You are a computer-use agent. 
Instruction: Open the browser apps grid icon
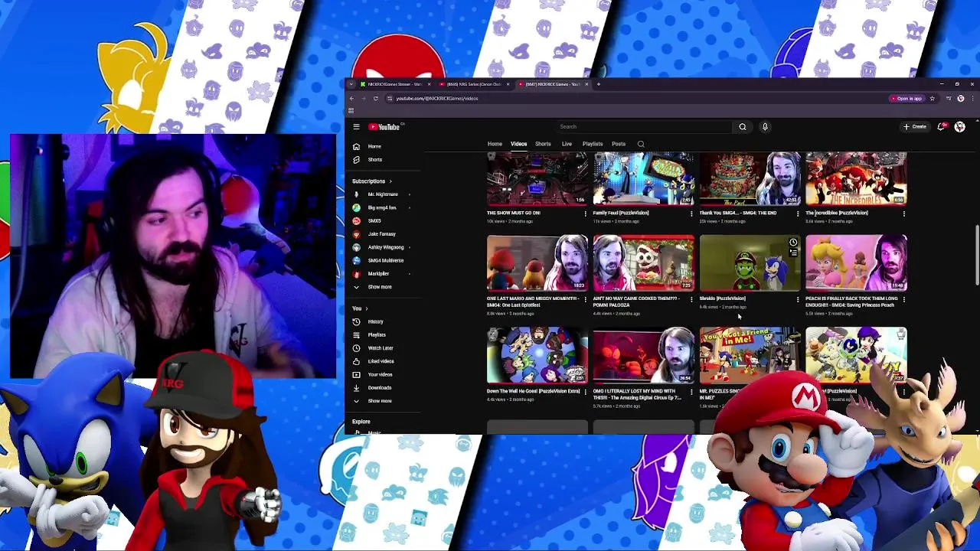coord(351,111)
